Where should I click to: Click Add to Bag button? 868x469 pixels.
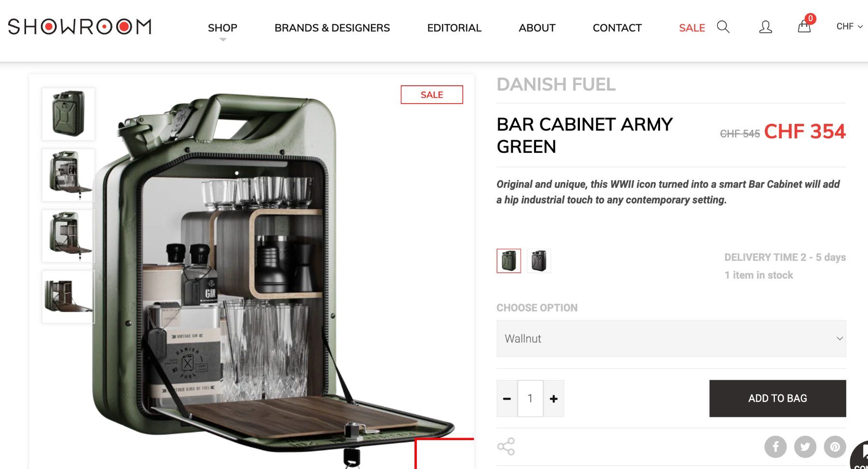(777, 398)
